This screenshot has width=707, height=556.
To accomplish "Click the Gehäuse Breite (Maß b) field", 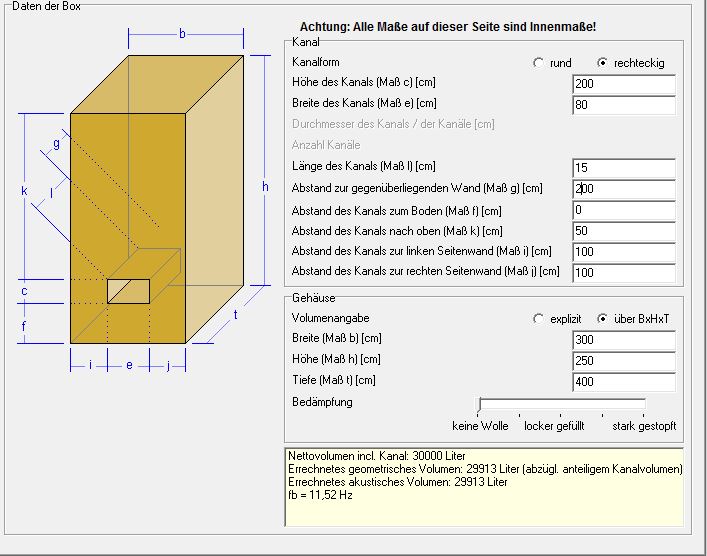I will (624, 340).
